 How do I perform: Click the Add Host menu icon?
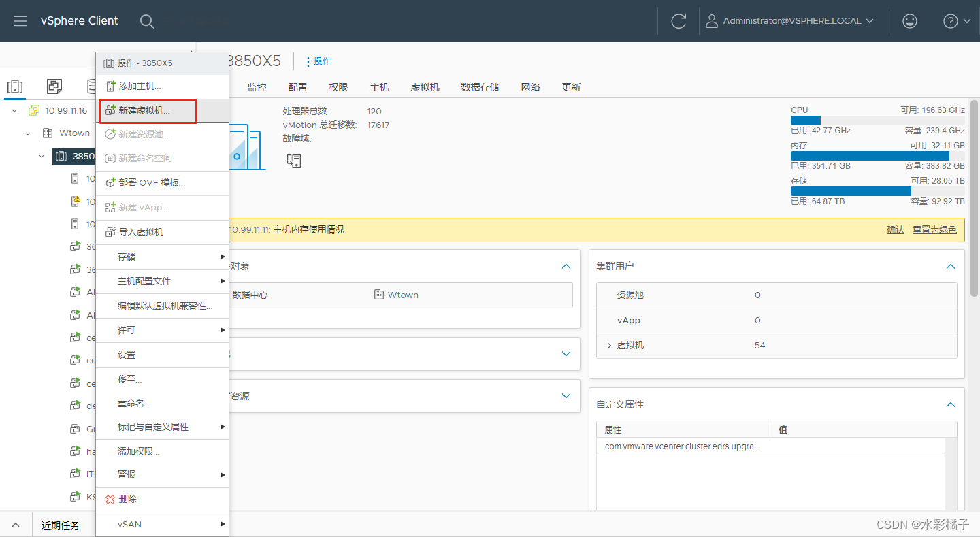coord(110,86)
